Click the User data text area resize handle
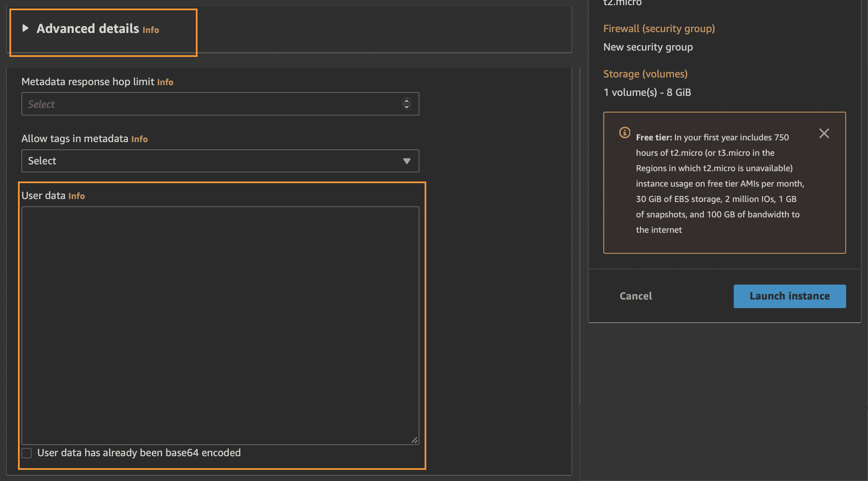Image resolution: width=868 pixels, height=481 pixels. tap(414, 440)
